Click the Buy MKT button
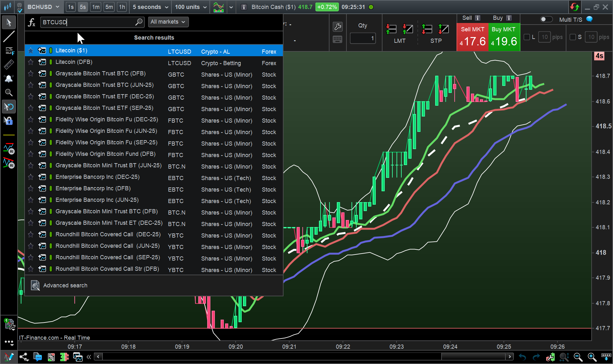The width and height of the screenshot is (613, 364). click(504, 37)
